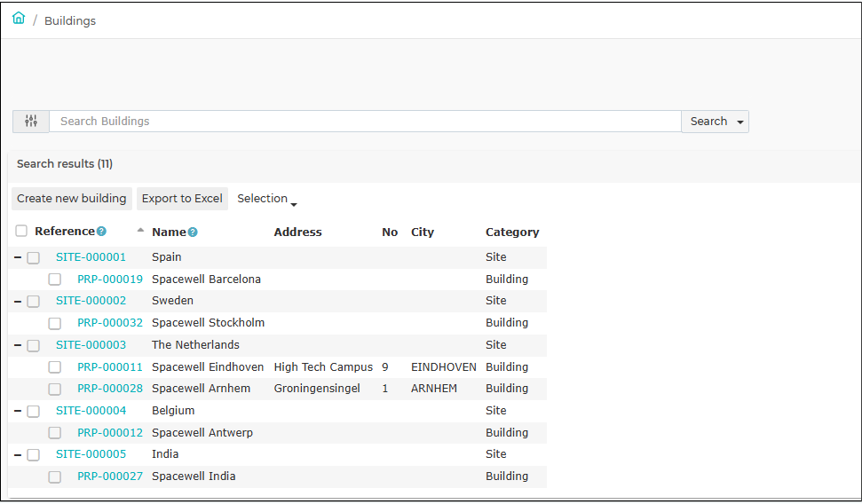This screenshot has height=504, width=862.
Task: Go to home via breadcrumb house icon
Action: [19, 18]
